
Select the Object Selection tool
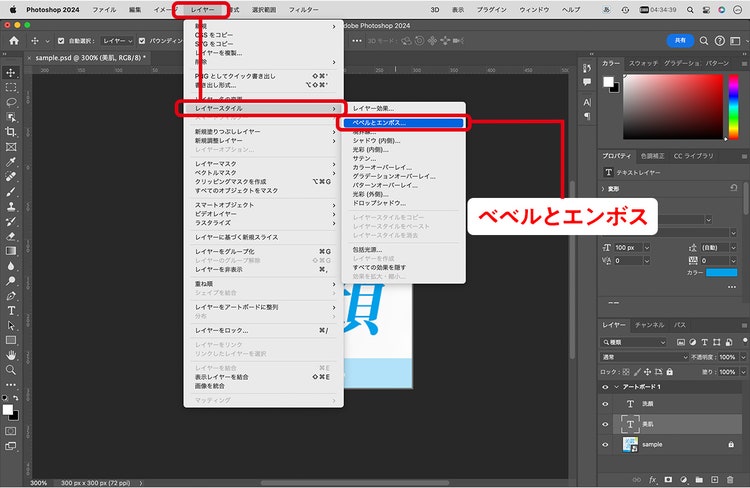pos(11,117)
